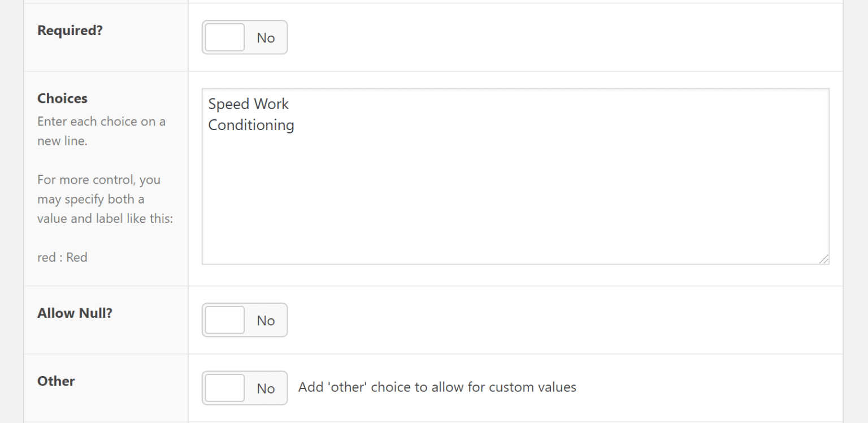This screenshot has width=868, height=423.
Task: Click the white knob of Required? toggle
Action: point(224,37)
